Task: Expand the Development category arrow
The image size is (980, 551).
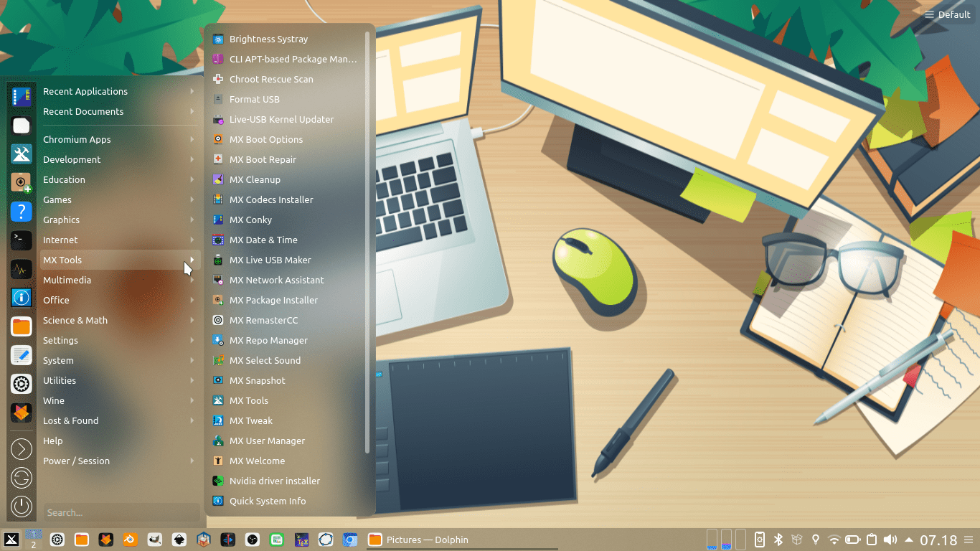Action: (192, 159)
